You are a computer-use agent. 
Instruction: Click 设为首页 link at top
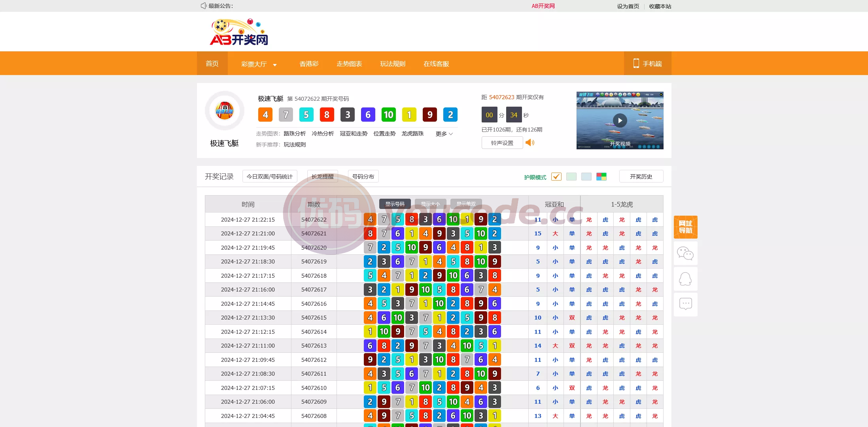point(628,6)
